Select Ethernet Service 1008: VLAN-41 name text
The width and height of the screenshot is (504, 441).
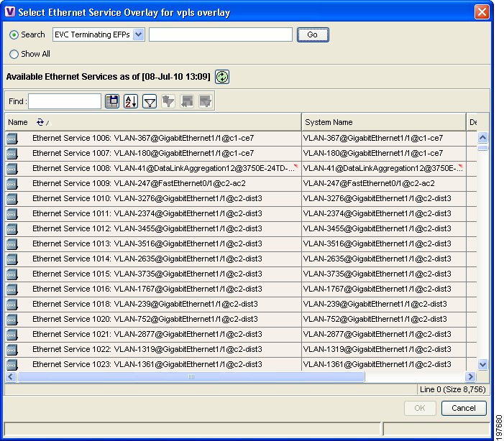pyautogui.click(x=163, y=168)
